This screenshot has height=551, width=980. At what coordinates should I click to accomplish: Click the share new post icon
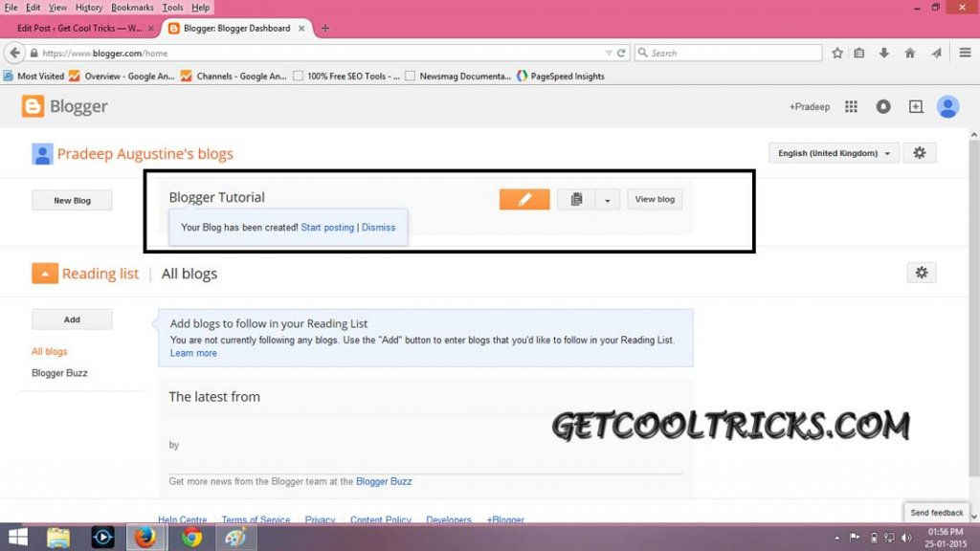[x=916, y=107]
